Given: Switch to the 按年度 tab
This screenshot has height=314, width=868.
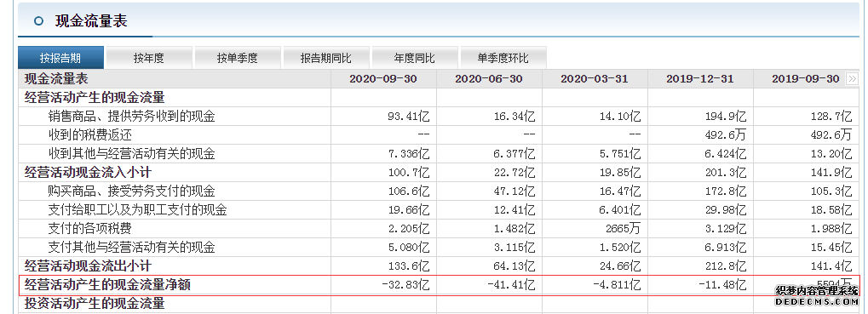Looking at the screenshot, I should [149, 58].
